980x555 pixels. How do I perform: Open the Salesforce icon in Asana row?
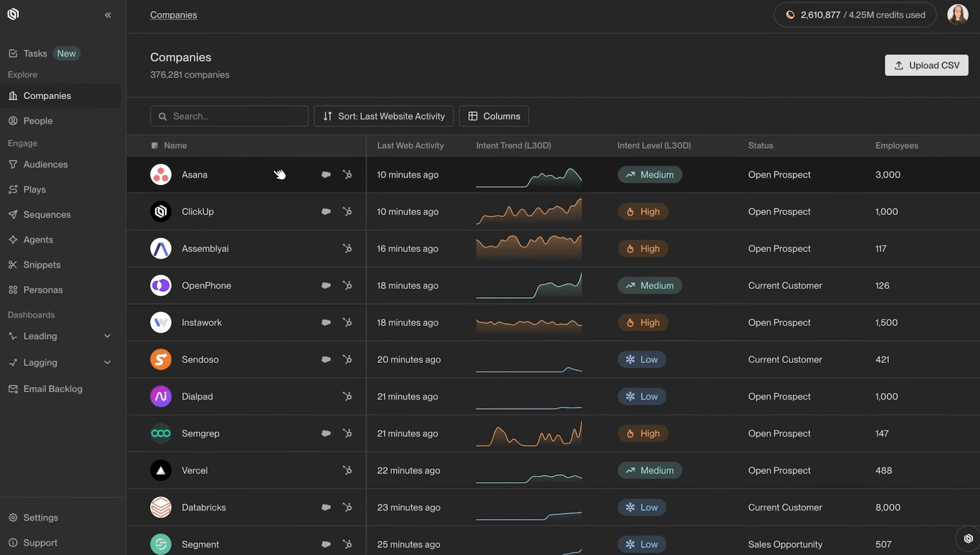pyautogui.click(x=326, y=174)
